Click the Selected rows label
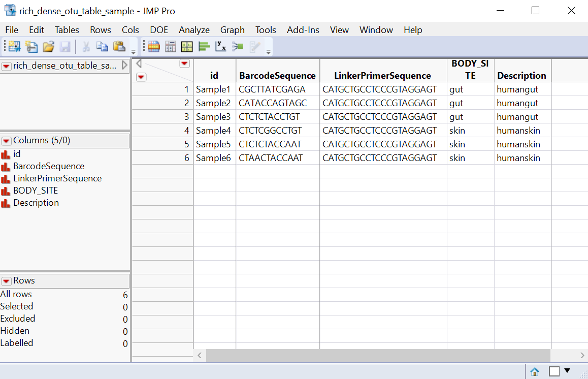This screenshot has height=379, width=588. point(17,306)
